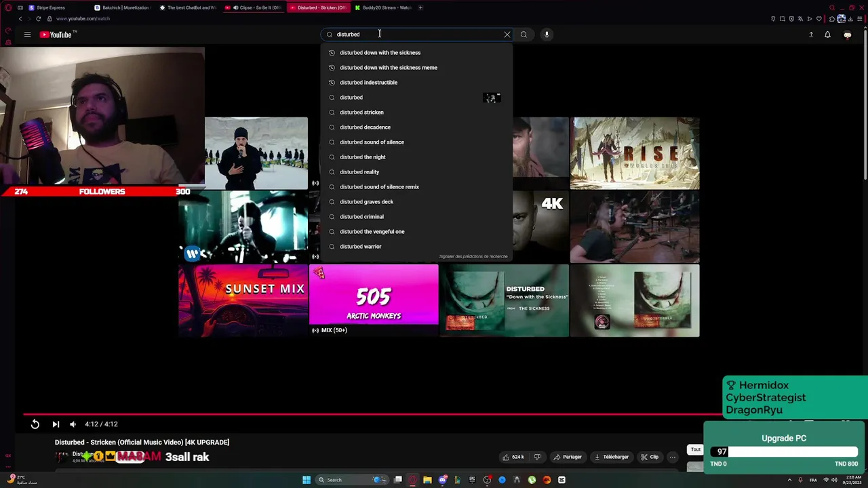Open the taskbar clock showing 2:18 AM

pos(852,480)
